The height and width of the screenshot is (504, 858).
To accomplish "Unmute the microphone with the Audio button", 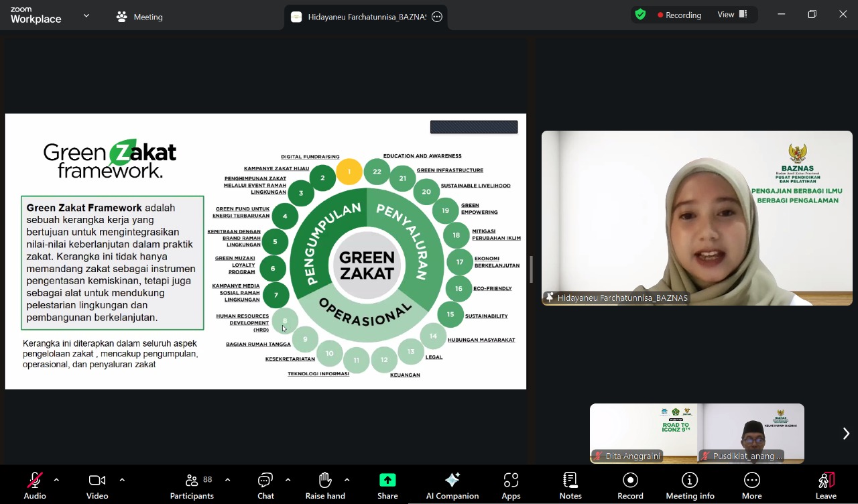I will [35, 485].
